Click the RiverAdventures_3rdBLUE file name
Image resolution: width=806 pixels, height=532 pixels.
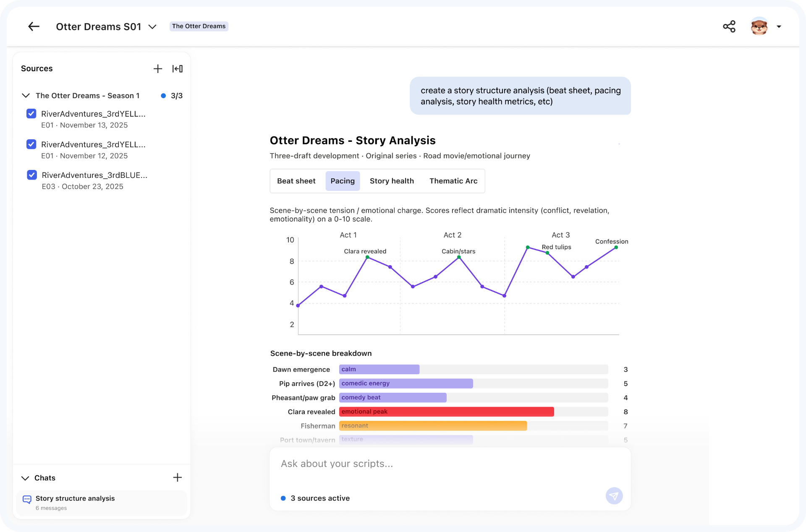pyautogui.click(x=94, y=175)
